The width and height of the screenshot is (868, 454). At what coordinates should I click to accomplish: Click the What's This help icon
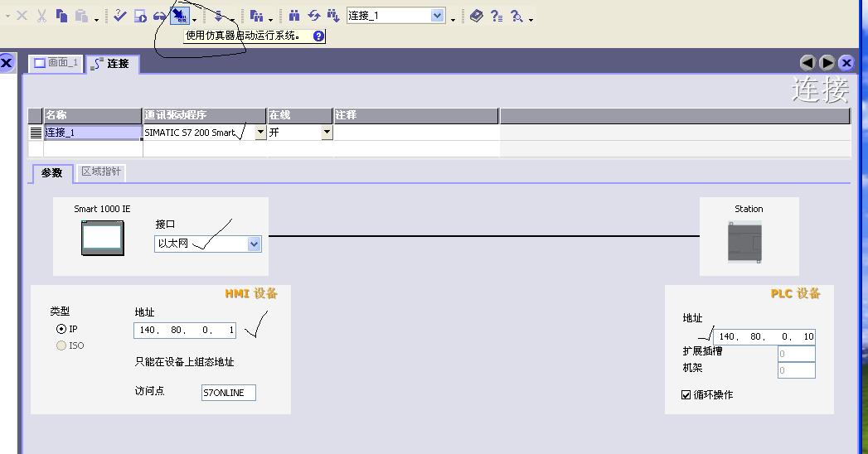[x=497, y=16]
